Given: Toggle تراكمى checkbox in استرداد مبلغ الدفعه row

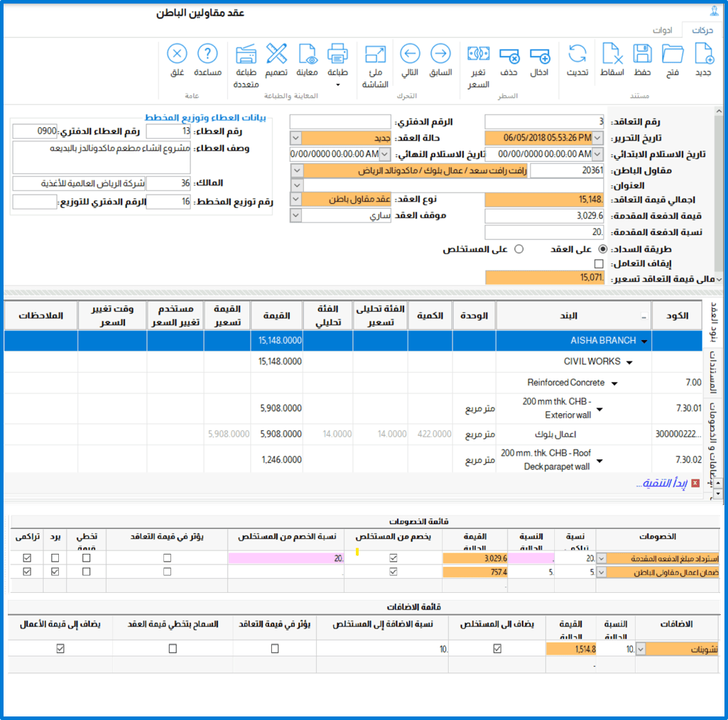Looking at the screenshot, I should coord(28,558).
